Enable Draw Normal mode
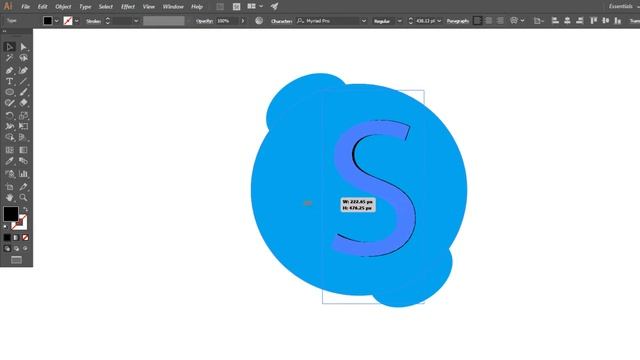The height and width of the screenshot is (360, 640). click(7, 248)
